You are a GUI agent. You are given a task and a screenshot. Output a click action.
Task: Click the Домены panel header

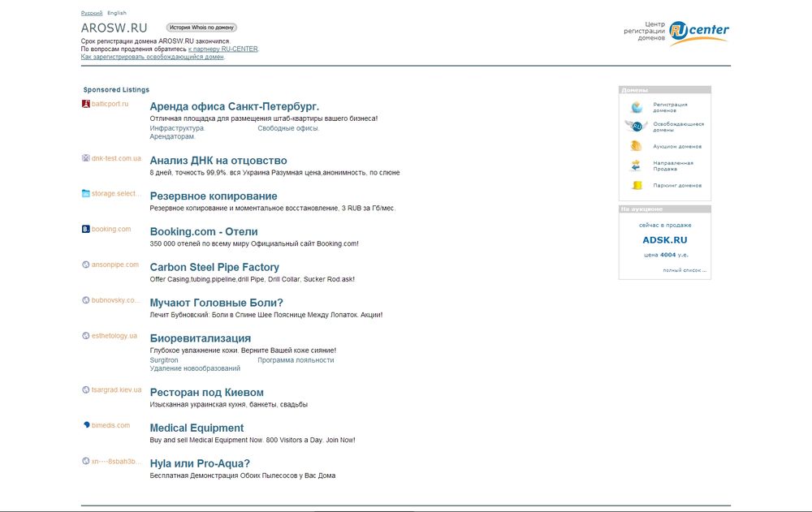click(665, 89)
